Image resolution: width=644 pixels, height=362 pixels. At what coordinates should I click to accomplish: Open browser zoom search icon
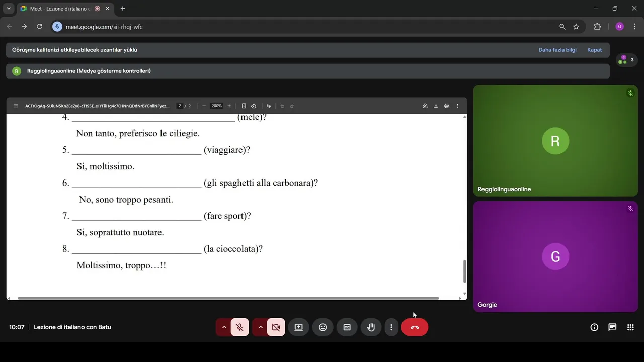562,27
